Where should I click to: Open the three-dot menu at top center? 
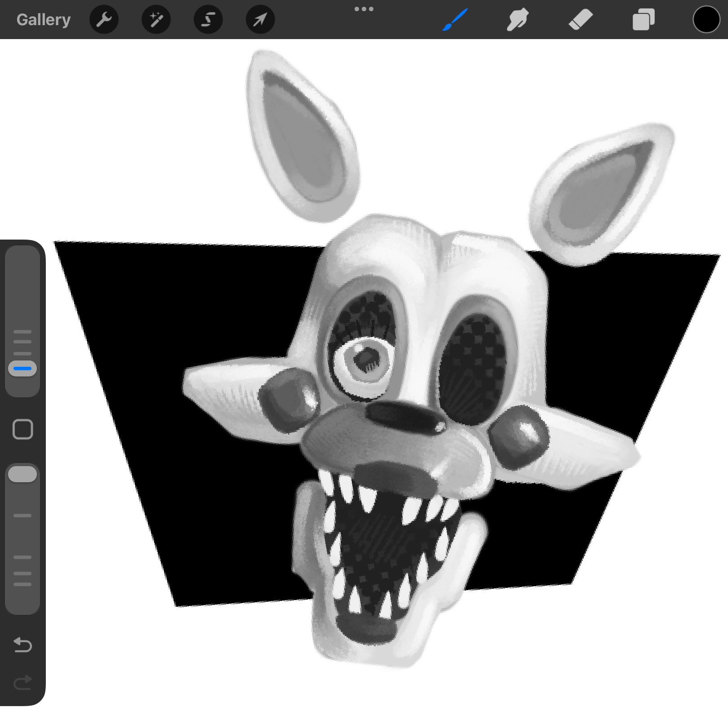click(x=364, y=9)
